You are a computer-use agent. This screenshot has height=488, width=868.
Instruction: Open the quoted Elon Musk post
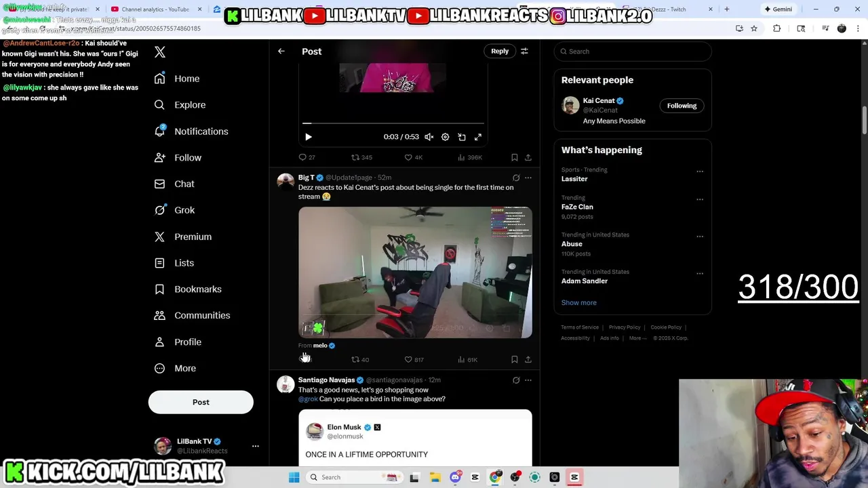click(x=415, y=438)
